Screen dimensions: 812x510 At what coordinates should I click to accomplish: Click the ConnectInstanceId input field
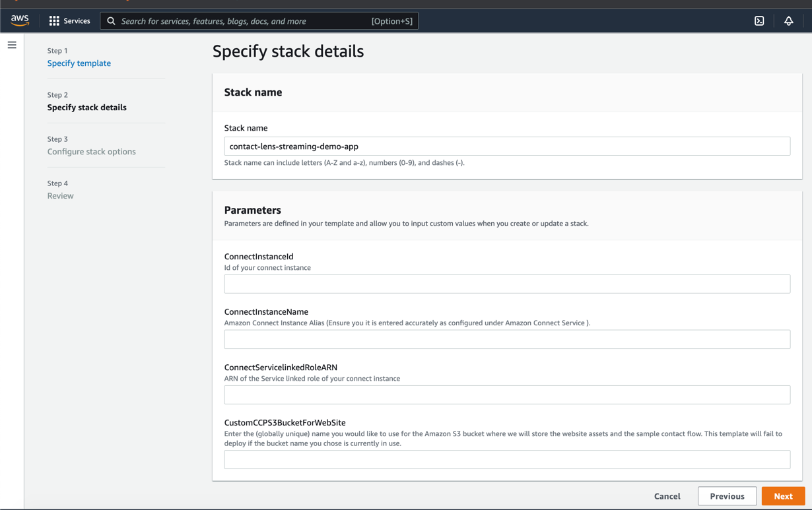(x=507, y=284)
